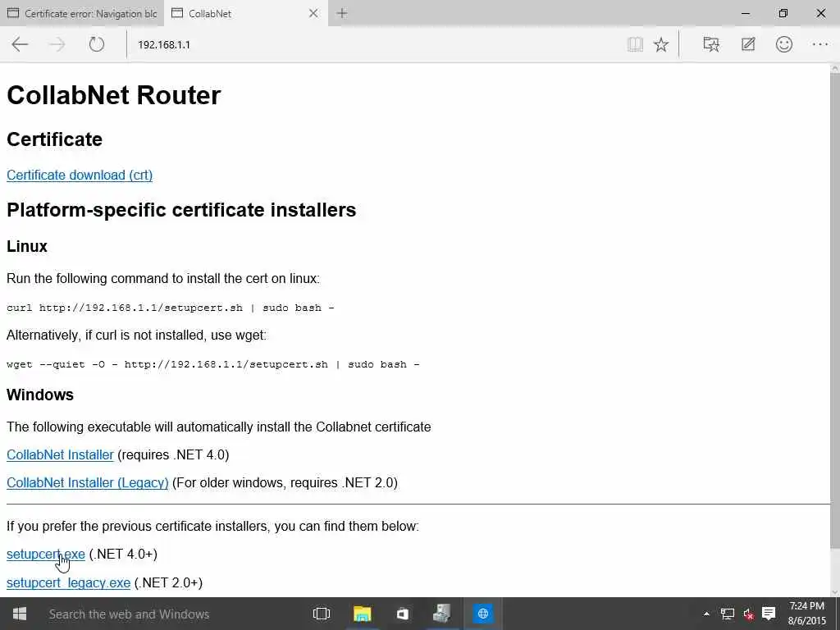840x630 pixels.
Task: Click Search the web and Windows box
Action: point(169,614)
